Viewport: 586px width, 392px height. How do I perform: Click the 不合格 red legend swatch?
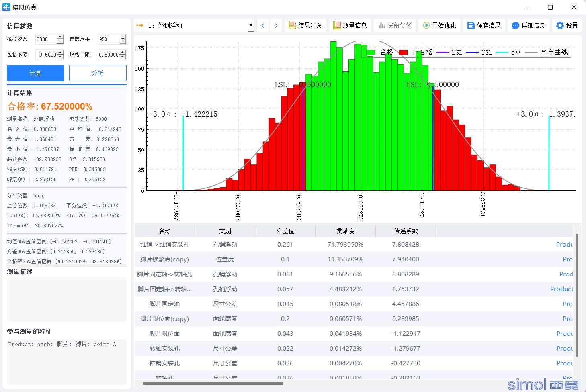[403, 52]
